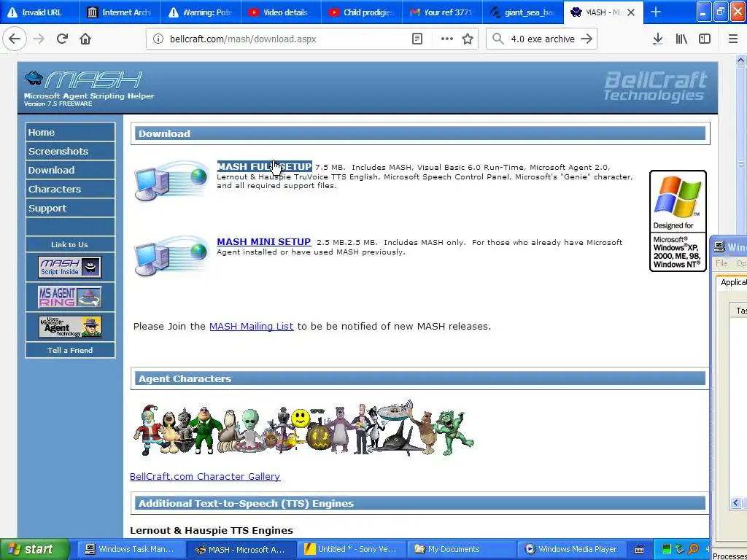Open BellCraft.com Character Gallery link
Screen dimensions: 747x560
click(x=205, y=476)
